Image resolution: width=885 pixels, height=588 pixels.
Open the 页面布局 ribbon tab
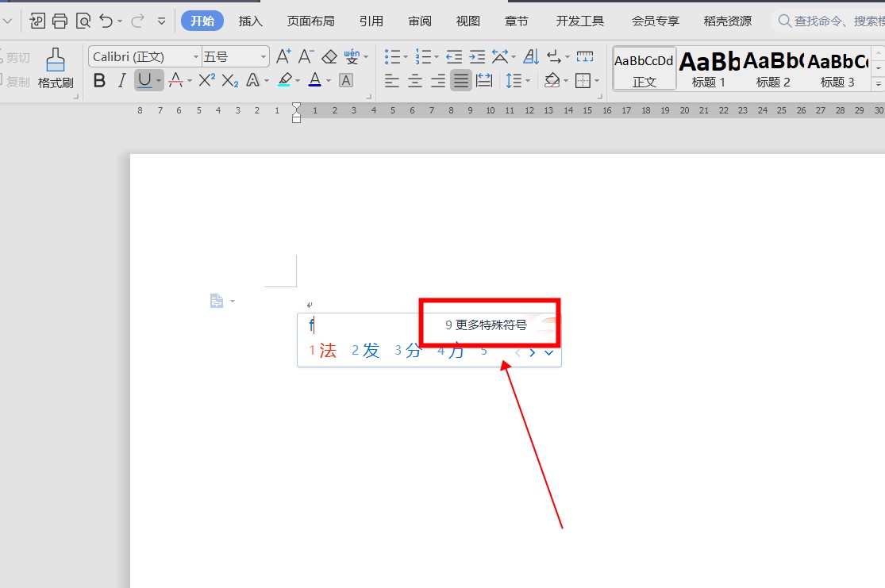coord(310,21)
